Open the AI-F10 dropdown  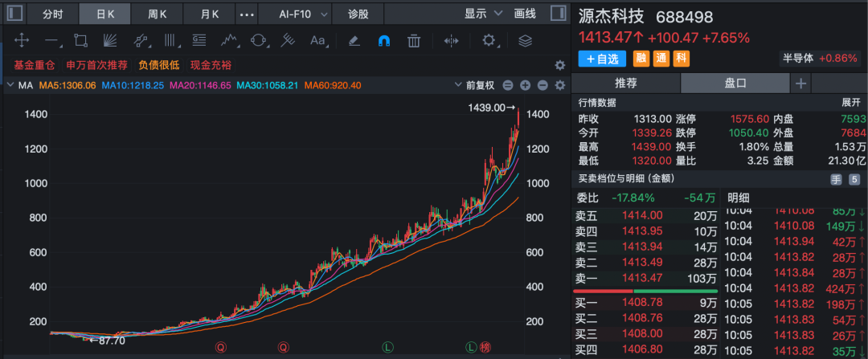pos(303,14)
